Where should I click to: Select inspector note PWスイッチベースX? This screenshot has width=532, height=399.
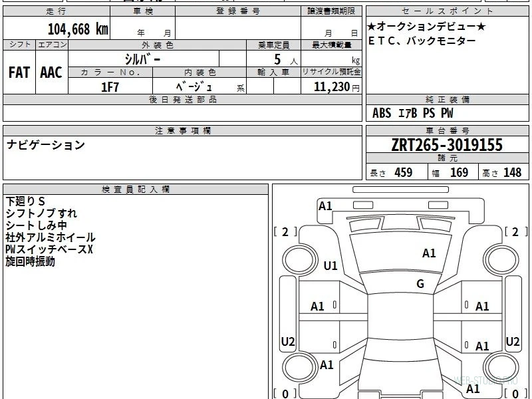(49, 249)
